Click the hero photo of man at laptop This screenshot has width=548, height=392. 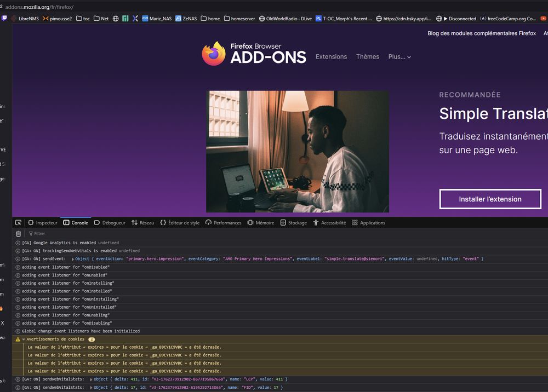298,152
